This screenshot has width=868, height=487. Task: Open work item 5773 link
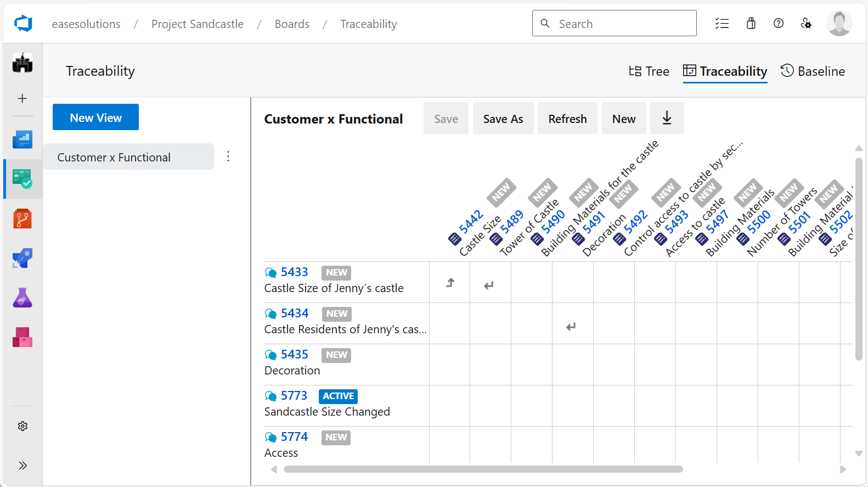pyautogui.click(x=294, y=396)
